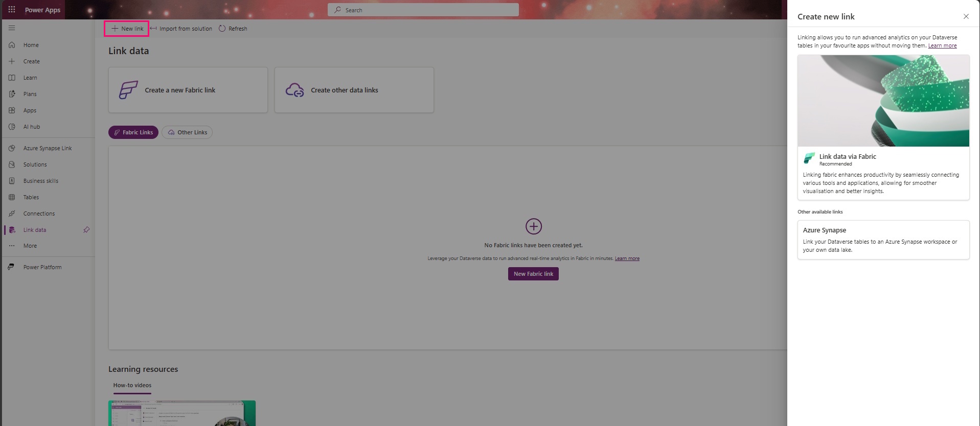Click the Create other data links card
Image resolution: width=980 pixels, height=426 pixels.
click(x=354, y=90)
